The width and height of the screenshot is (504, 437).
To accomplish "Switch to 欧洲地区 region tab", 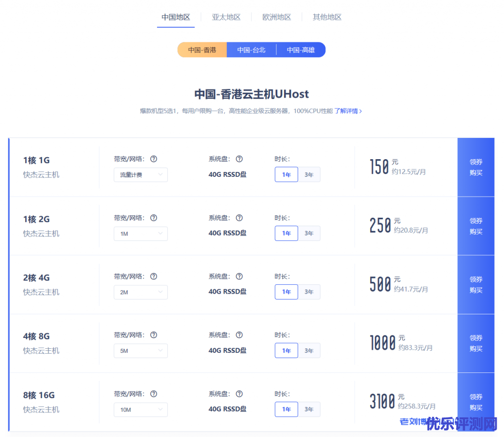I will click(x=277, y=17).
